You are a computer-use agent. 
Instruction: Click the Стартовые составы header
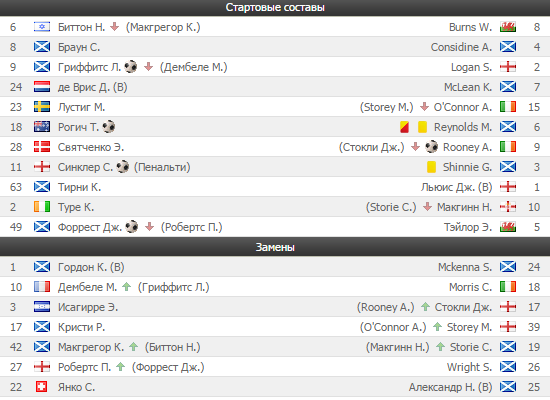(x=275, y=8)
